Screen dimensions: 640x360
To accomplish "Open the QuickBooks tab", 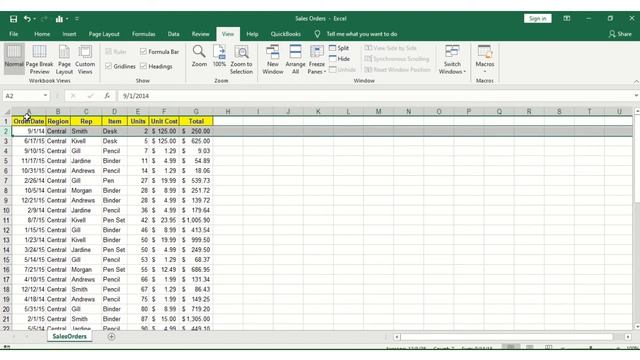I will (x=286, y=34).
